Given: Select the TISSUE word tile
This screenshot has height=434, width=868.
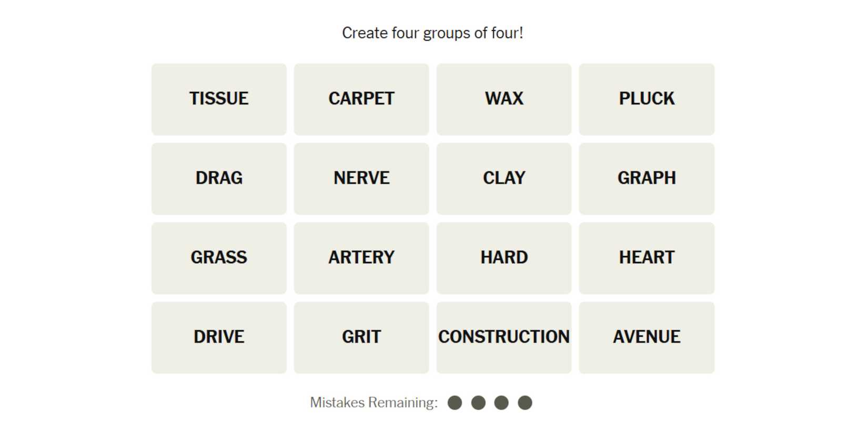Looking at the screenshot, I should (x=219, y=99).
